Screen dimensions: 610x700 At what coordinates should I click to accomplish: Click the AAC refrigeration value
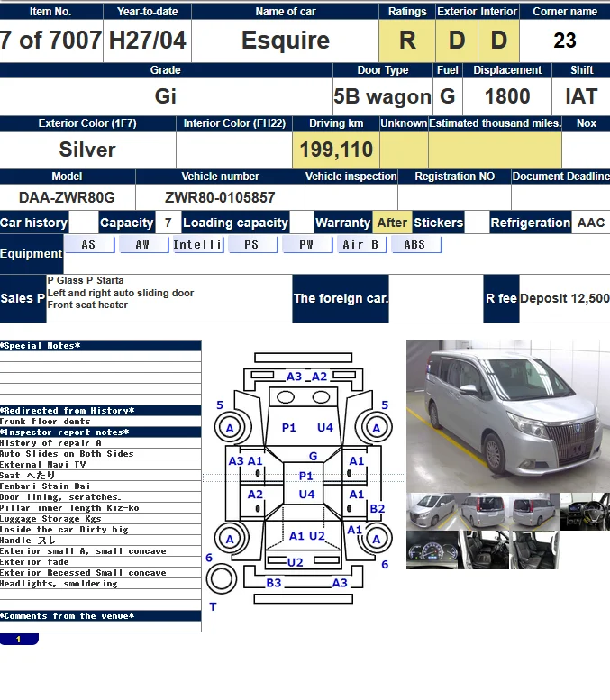click(x=591, y=223)
